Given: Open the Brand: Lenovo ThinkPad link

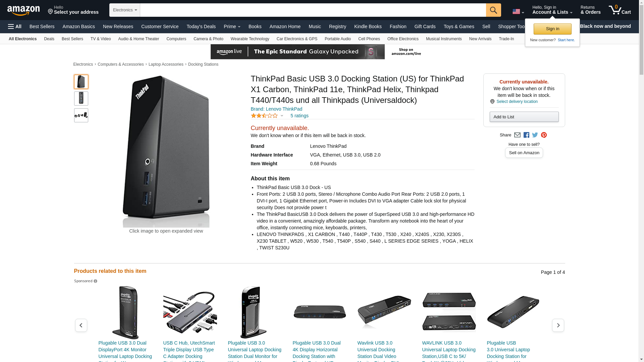Looking at the screenshot, I should click(276, 109).
